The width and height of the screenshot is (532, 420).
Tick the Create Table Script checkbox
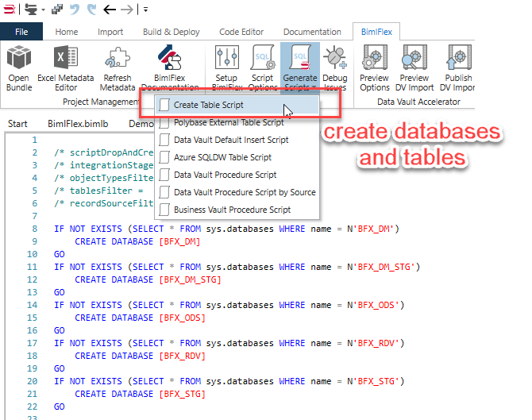164,105
